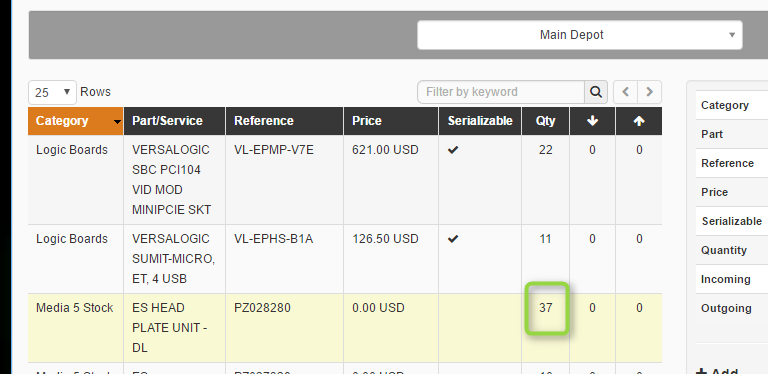Open the 25 Rows selector
This screenshot has width=768, height=374.
click(x=52, y=92)
